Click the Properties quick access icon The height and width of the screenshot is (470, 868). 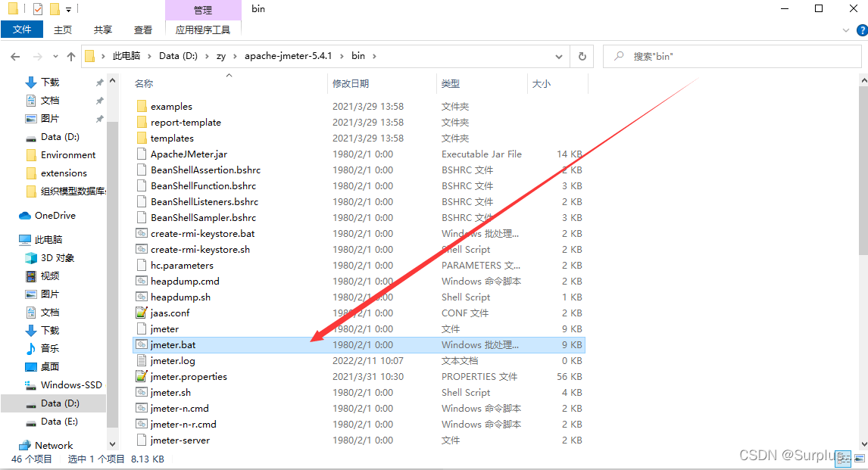pyautogui.click(x=38, y=9)
